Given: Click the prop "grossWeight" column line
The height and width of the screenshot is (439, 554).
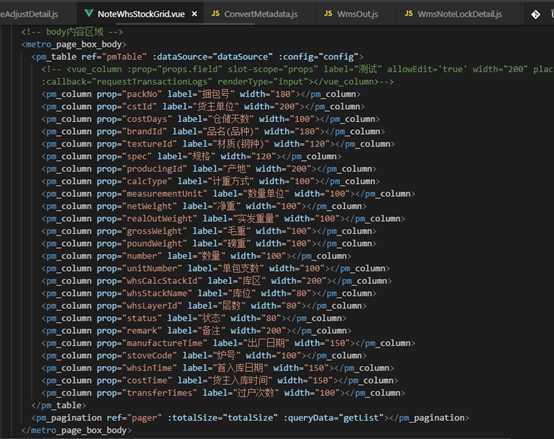Looking at the screenshot, I should [209, 231].
